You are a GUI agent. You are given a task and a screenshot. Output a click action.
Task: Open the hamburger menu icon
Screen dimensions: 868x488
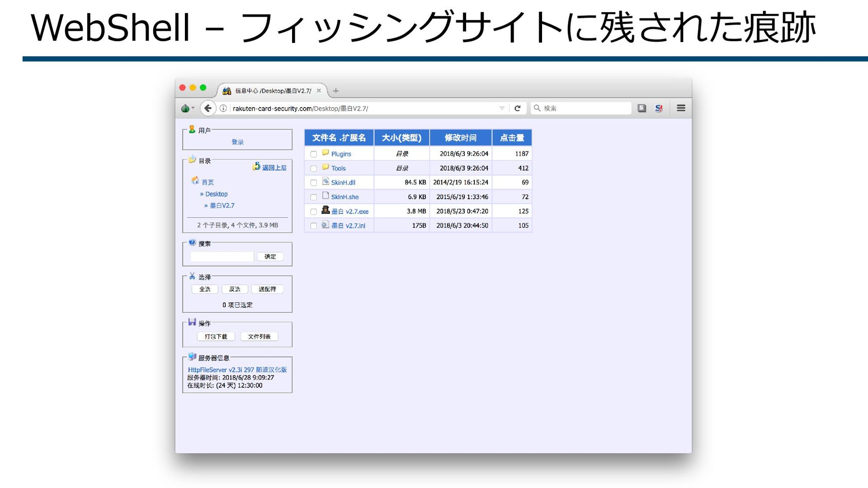[x=681, y=108]
